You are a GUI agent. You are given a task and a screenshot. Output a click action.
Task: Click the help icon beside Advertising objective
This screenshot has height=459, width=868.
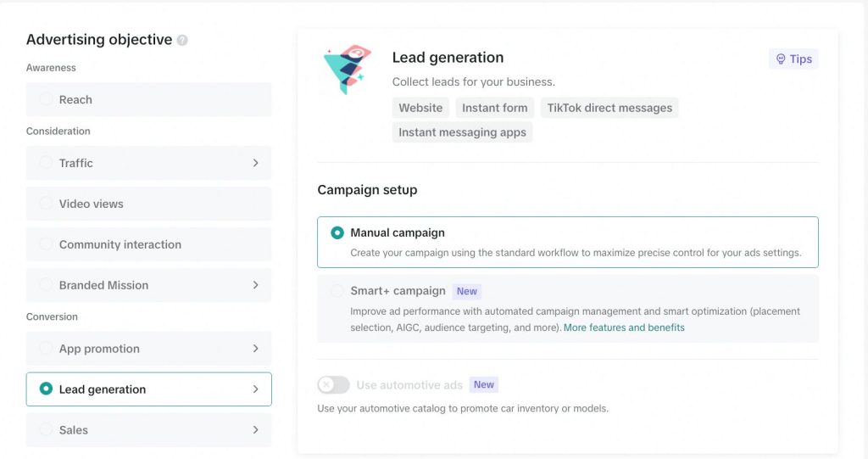182,41
